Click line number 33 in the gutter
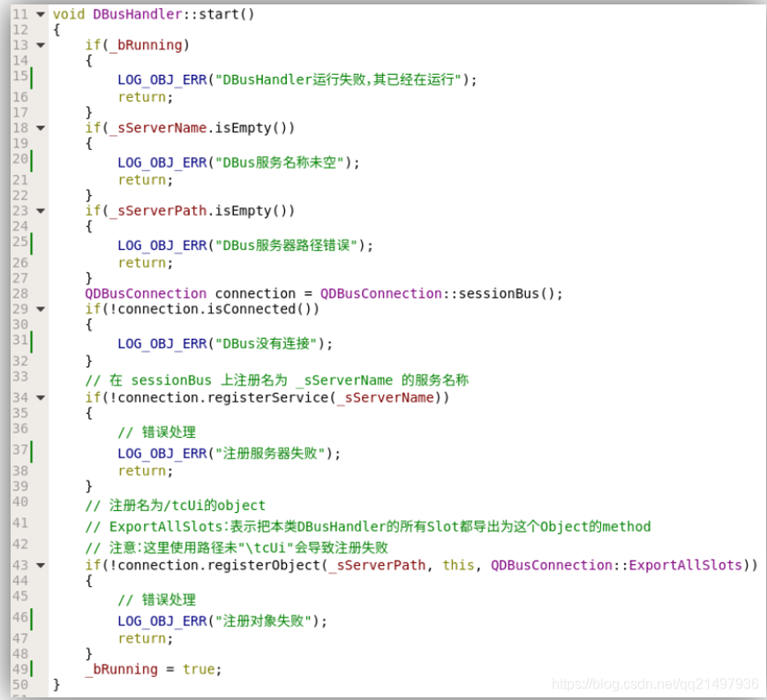 [20, 377]
